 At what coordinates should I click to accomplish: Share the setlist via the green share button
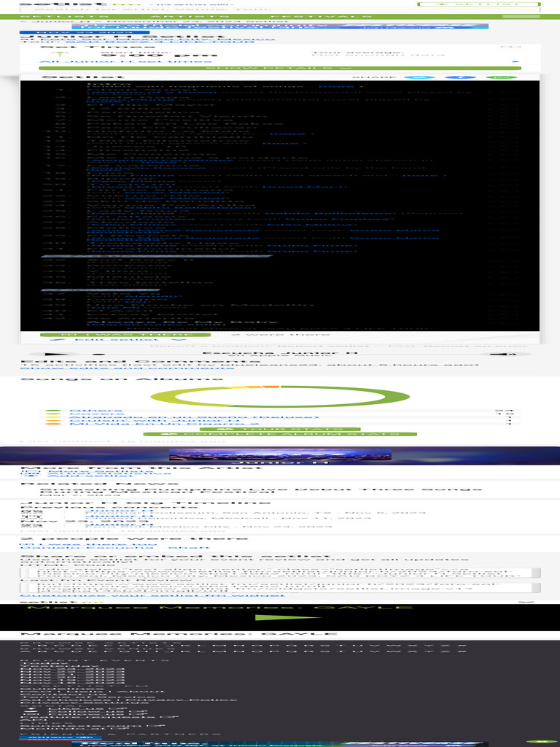click(501, 77)
